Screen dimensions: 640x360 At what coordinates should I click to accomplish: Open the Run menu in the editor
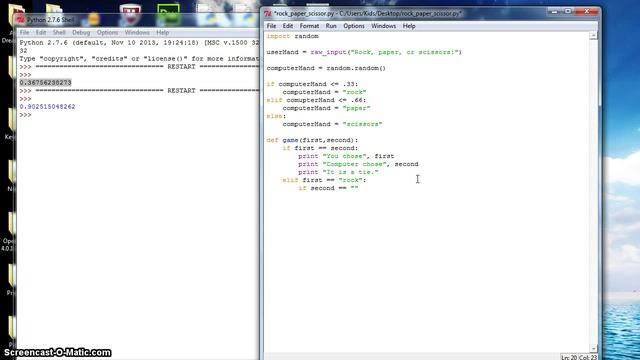tap(331, 26)
